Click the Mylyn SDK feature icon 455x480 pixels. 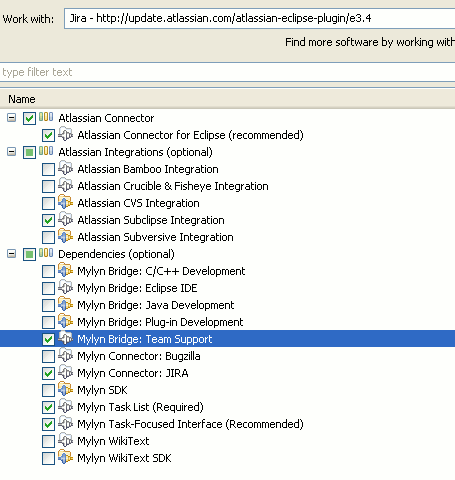pyautogui.click(x=66, y=389)
